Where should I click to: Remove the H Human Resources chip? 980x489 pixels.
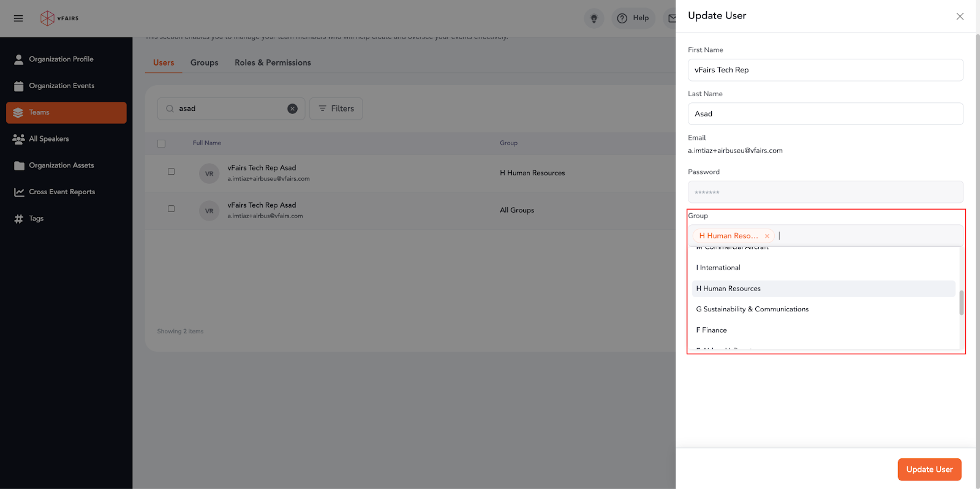pos(767,236)
